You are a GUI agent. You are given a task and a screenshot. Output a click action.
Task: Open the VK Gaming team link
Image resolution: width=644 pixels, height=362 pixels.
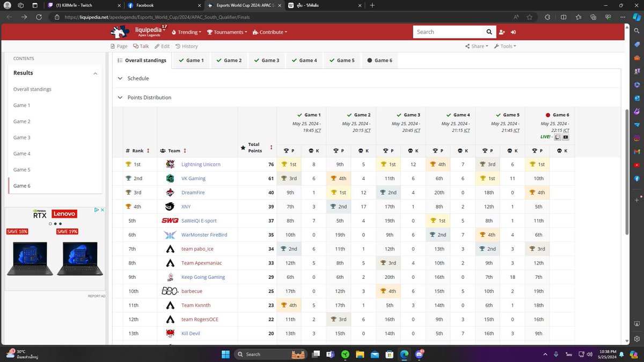pyautogui.click(x=193, y=179)
